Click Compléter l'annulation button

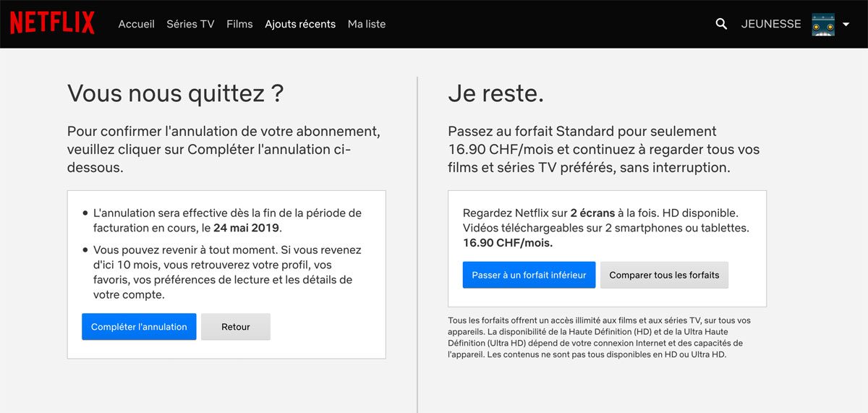pos(139,327)
